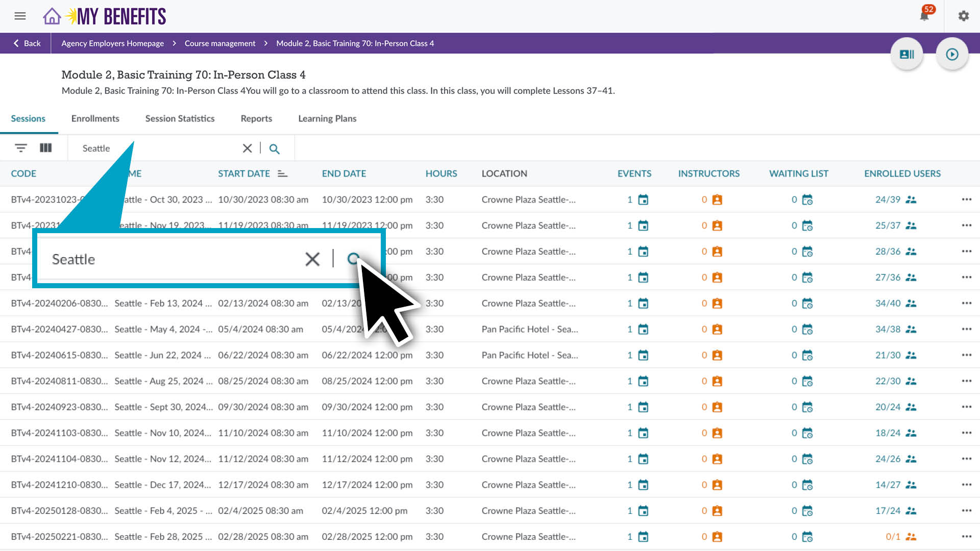Switch to the Enrollments tab
Screen dimensions: 980x551
pos(95,118)
